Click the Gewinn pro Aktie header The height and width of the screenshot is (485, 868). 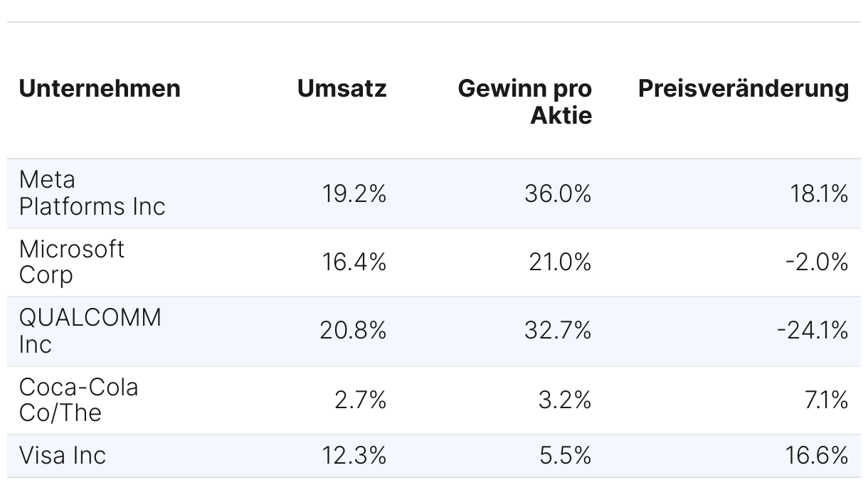click(525, 102)
